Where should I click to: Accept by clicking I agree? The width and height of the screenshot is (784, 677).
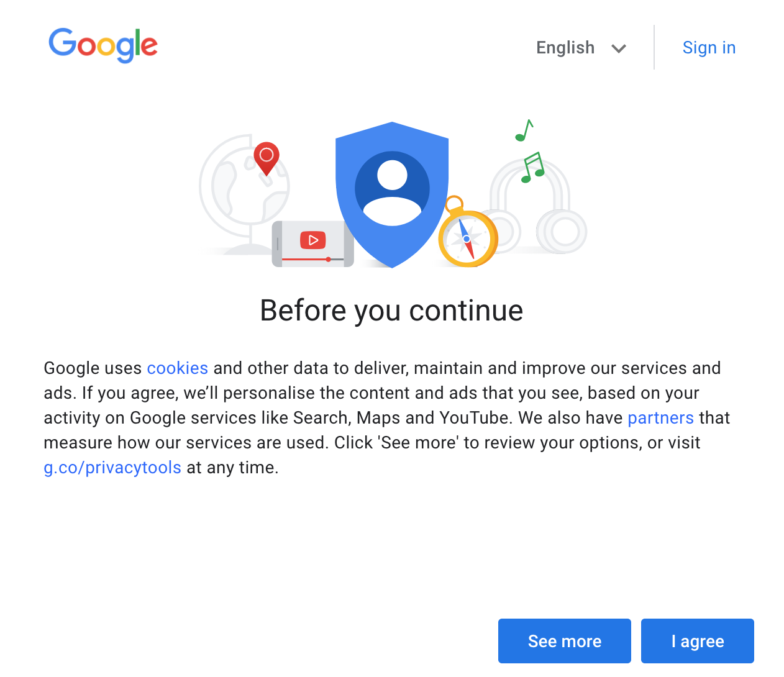tap(697, 641)
